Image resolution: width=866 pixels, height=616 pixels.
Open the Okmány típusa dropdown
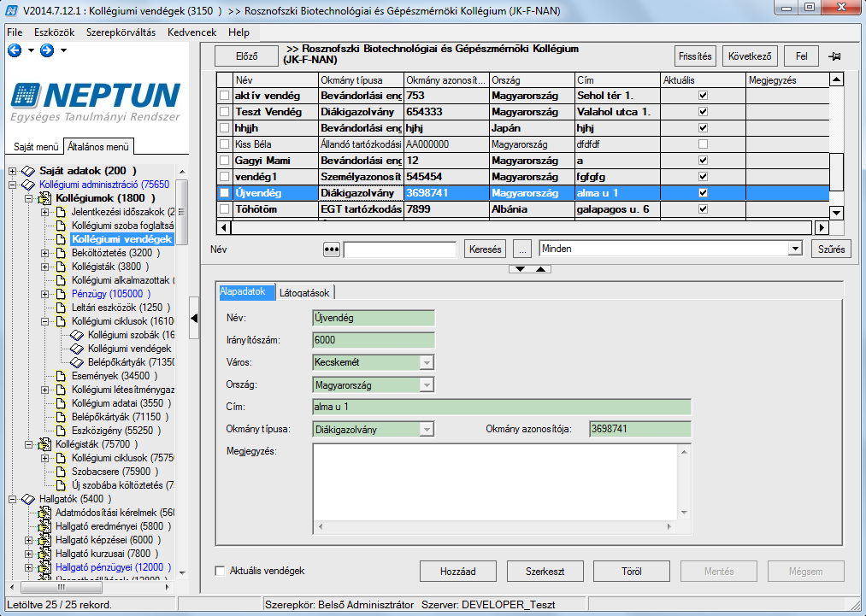point(427,430)
